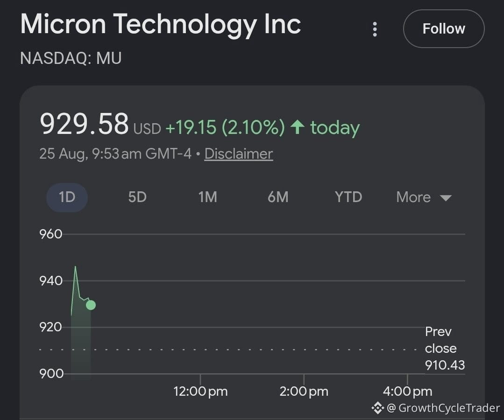This screenshot has height=420, width=504.
Task: Click the More dropdown arrow
Action: click(446, 198)
